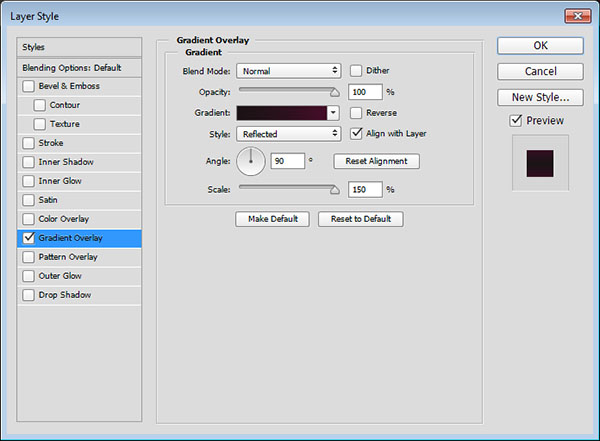
Task: Open New Style dialog
Action: pos(540,97)
